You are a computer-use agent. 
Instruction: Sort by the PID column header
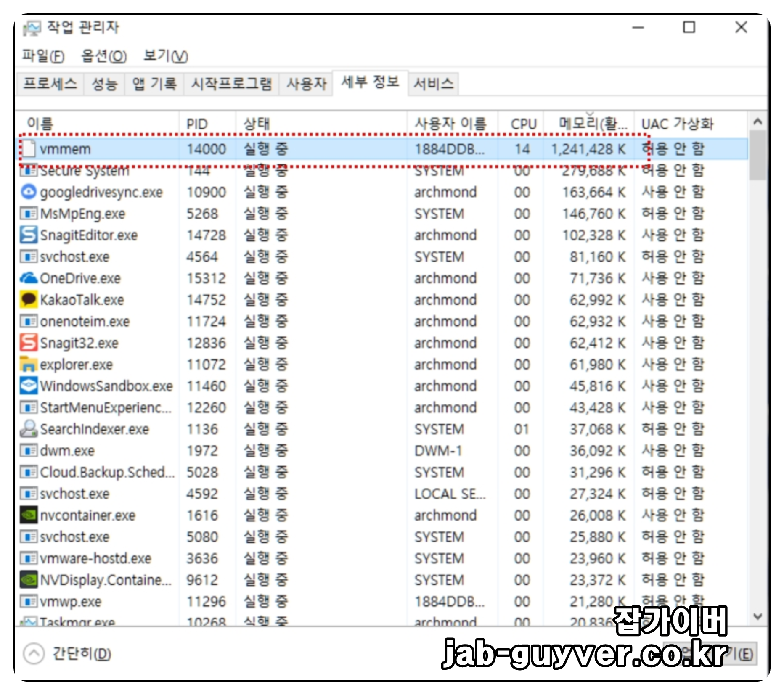(x=207, y=124)
